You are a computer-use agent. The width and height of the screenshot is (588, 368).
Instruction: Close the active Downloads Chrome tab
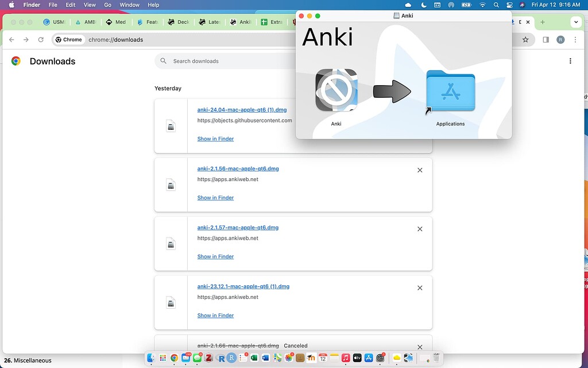click(528, 22)
